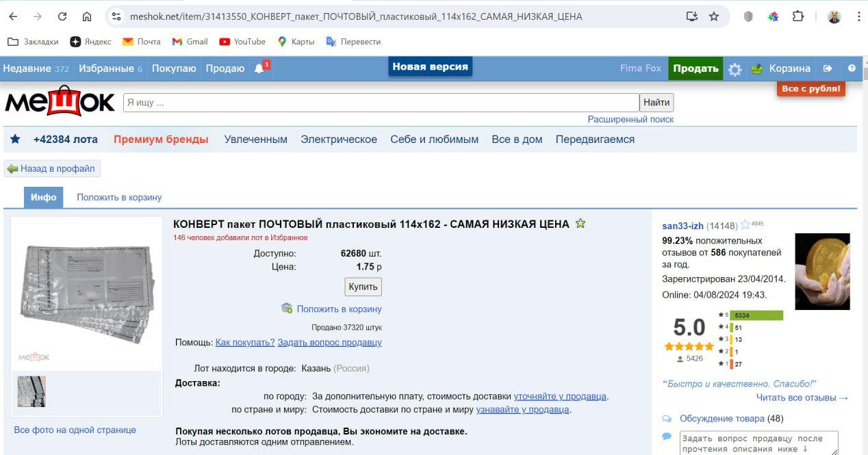Click the blue star beside +42384 лота
The image size is (868, 455).
(15, 140)
